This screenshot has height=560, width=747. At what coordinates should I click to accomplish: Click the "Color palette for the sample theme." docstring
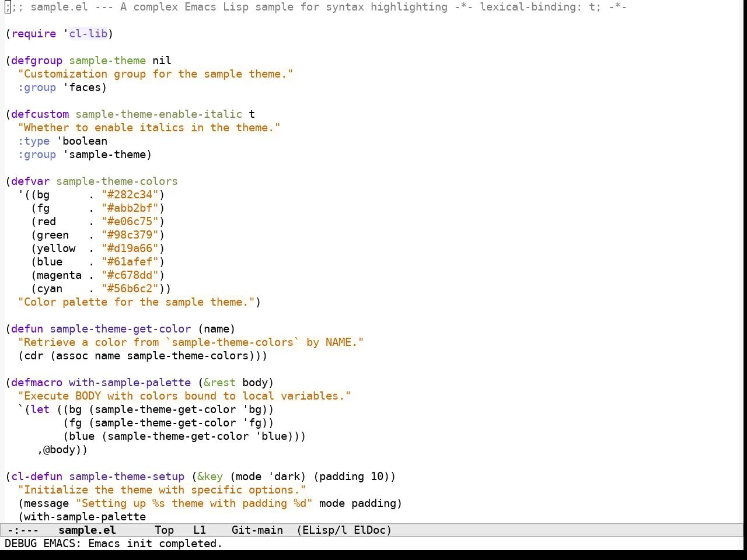click(136, 302)
